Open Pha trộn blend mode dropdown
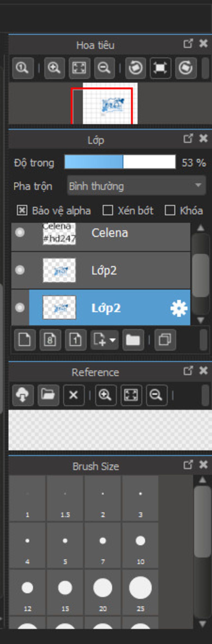This screenshot has width=212, height=644. [136, 185]
